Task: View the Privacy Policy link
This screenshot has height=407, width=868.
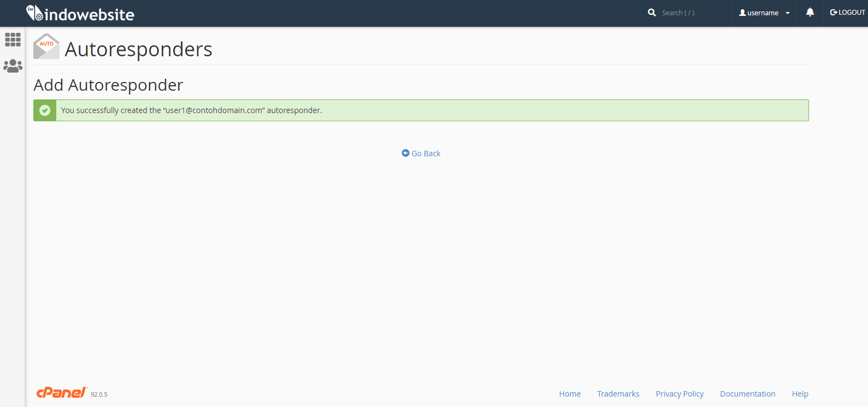Action: click(x=680, y=394)
